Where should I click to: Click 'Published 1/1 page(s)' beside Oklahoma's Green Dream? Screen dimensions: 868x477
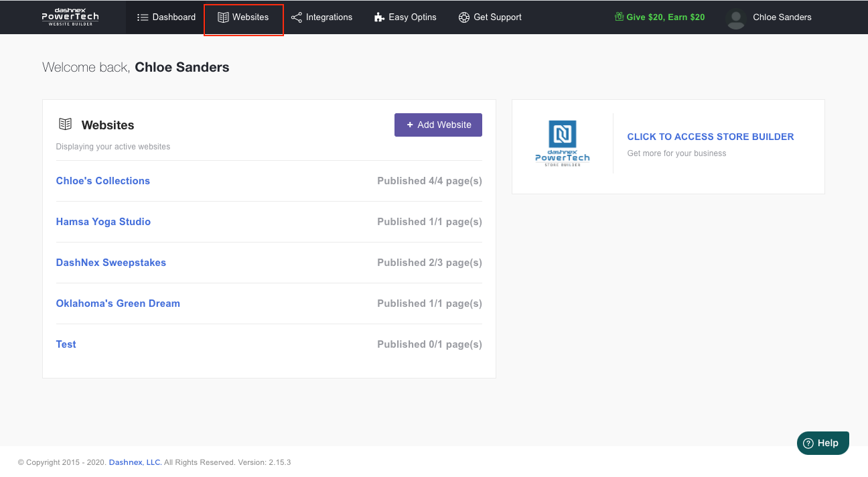[x=429, y=303]
